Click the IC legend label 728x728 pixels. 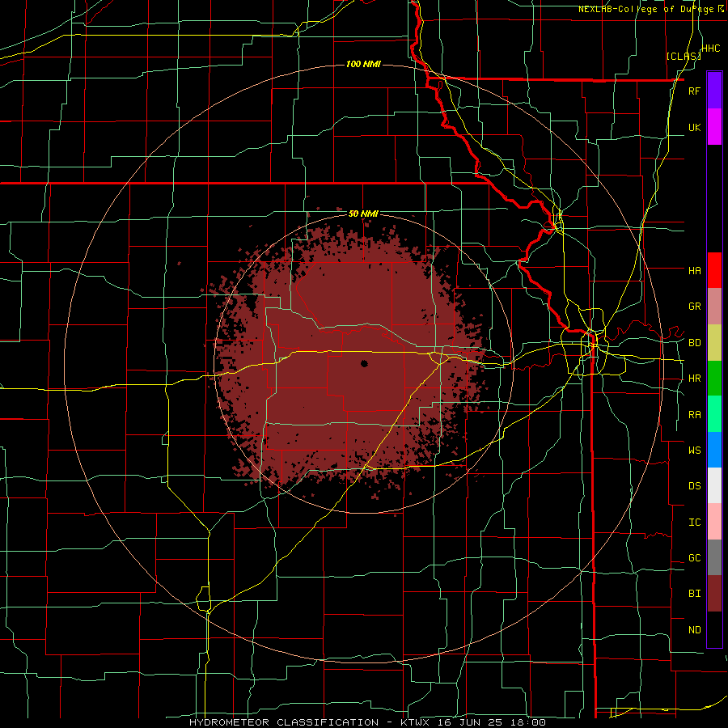pos(694,523)
